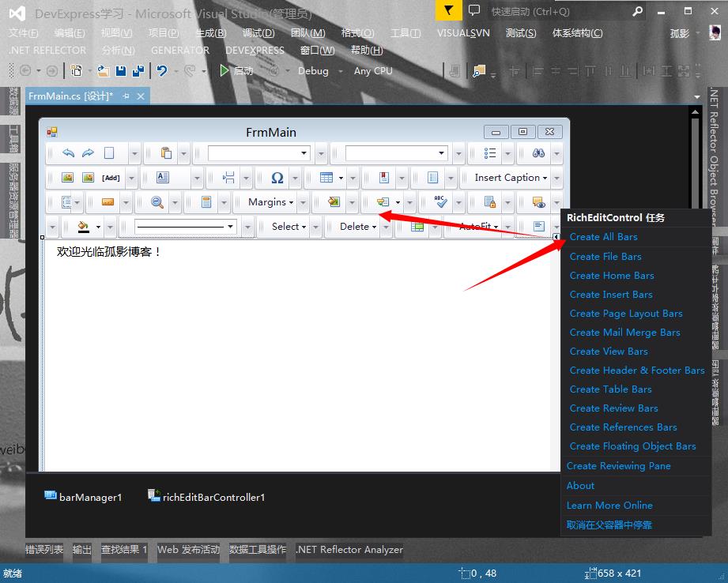Open the 调试(D) menu
Image resolution: width=728 pixels, height=583 pixels.
click(258, 33)
